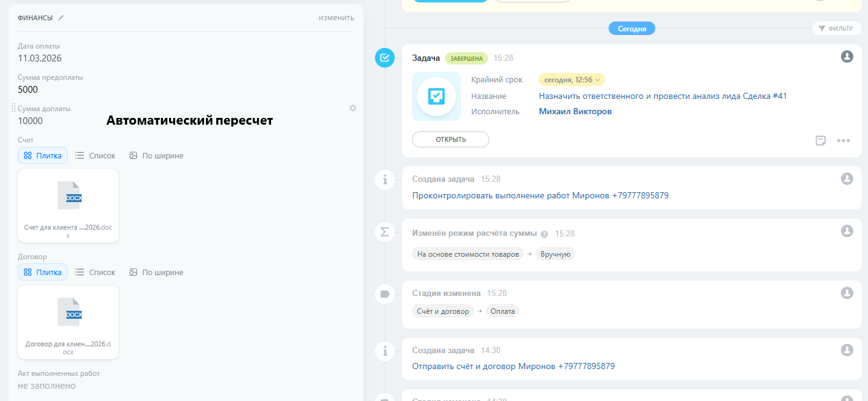Open the ФИЛЬТР timeline filter
The width and height of the screenshot is (868, 401).
(835, 28)
